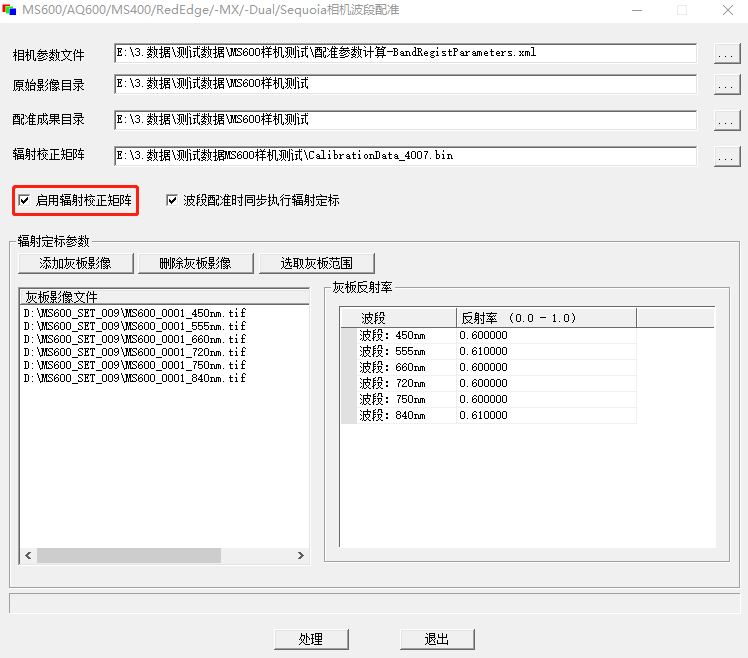This screenshot has width=748, height=658.
Task: Click the 灰板影像文件 column header
Action: coord(165,297)
